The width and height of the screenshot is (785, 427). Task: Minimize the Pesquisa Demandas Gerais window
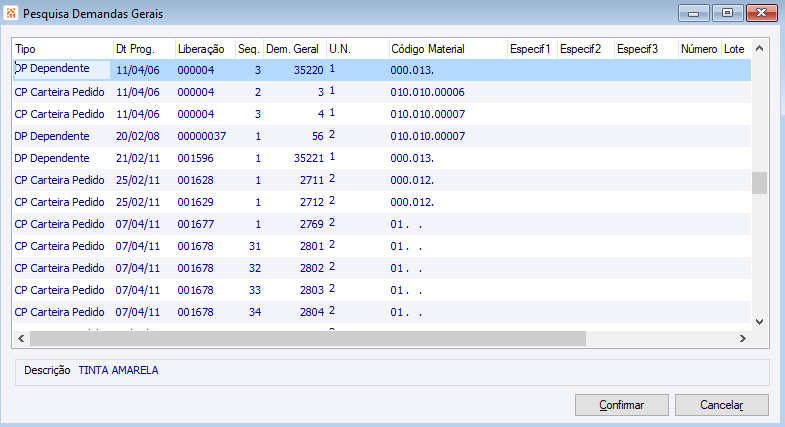(693, 14)
